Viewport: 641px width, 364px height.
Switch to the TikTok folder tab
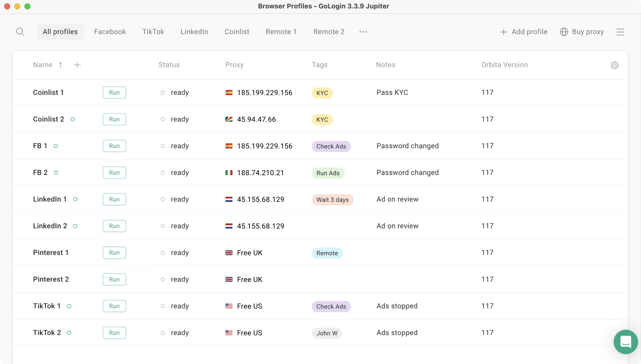coord(153,32)
